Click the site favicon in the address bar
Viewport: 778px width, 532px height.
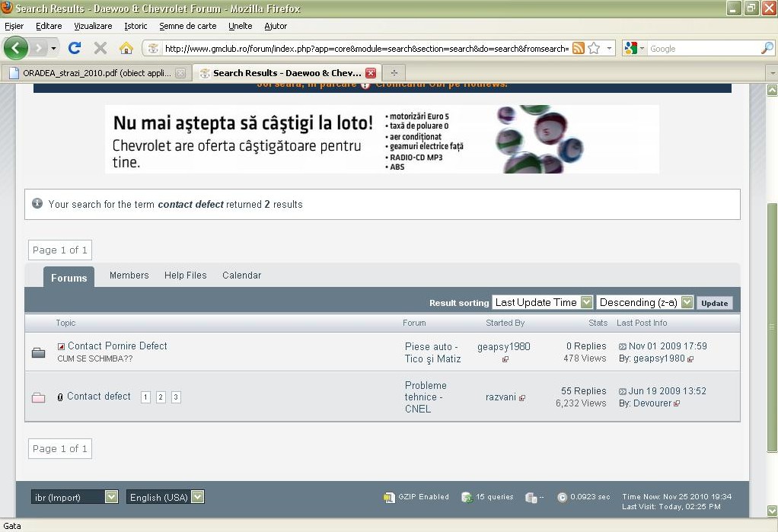[x=153, y=48]
